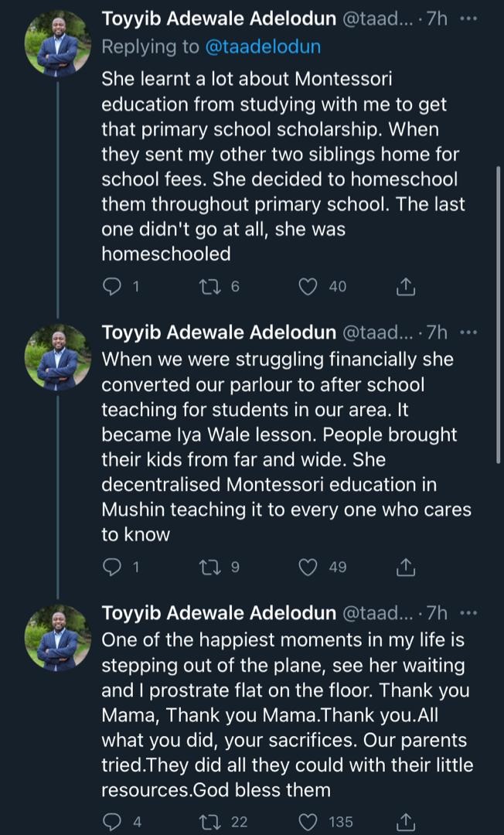Open more options on the third tweet
The width and height of the screenshot is (504, 835).
tap(468, 613)
